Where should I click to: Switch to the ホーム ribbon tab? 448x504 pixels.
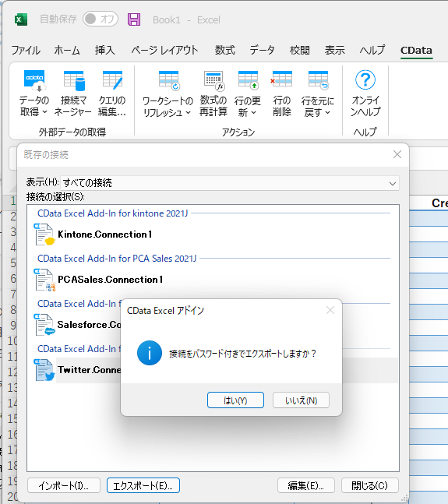tap(67, 50)
